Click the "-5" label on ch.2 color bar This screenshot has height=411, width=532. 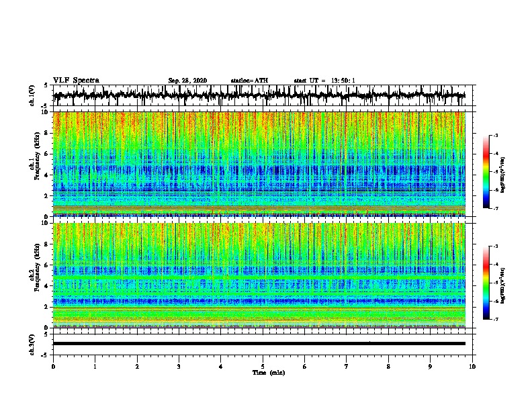click(496, 283)
